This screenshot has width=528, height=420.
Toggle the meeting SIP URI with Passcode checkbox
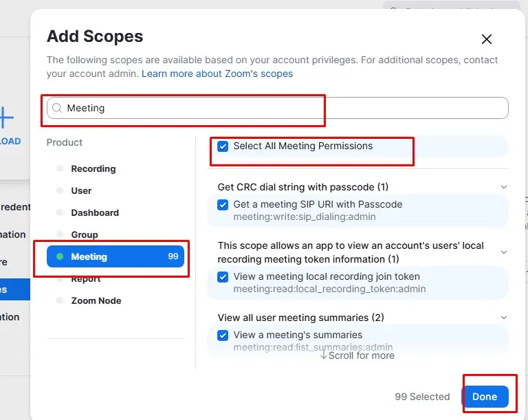(223, 205)
